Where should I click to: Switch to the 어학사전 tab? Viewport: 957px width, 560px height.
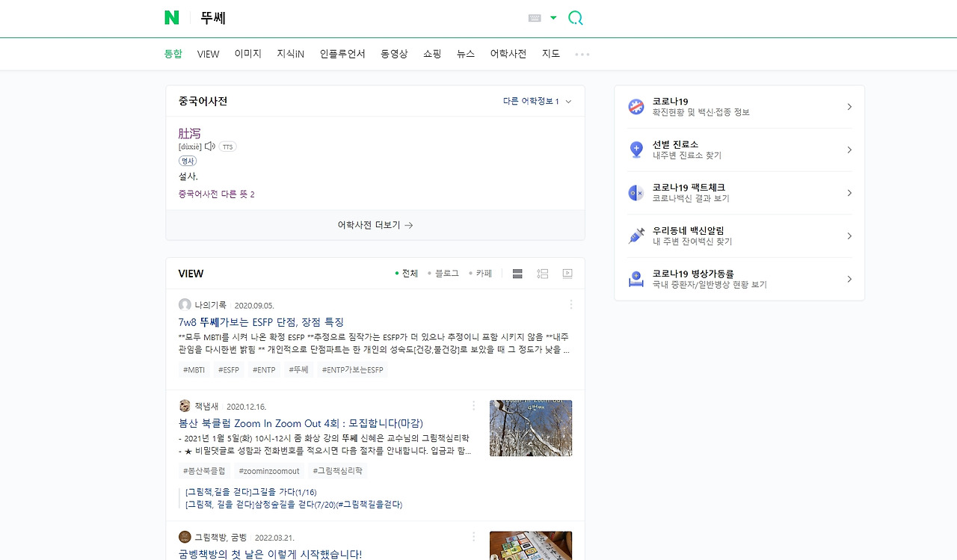508,54
